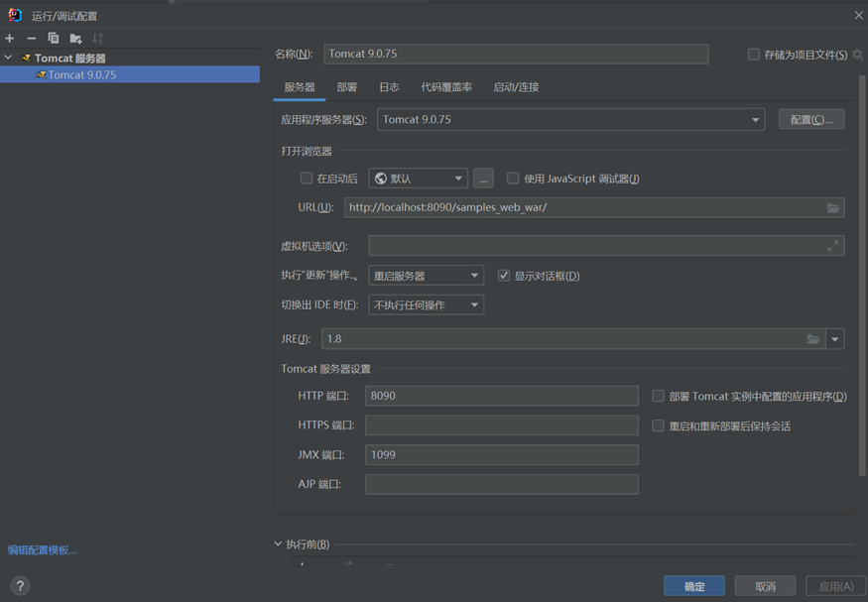Switch to the 服务器 tab
This screenshot has height=602, width=868.
[x=300, y=87]
